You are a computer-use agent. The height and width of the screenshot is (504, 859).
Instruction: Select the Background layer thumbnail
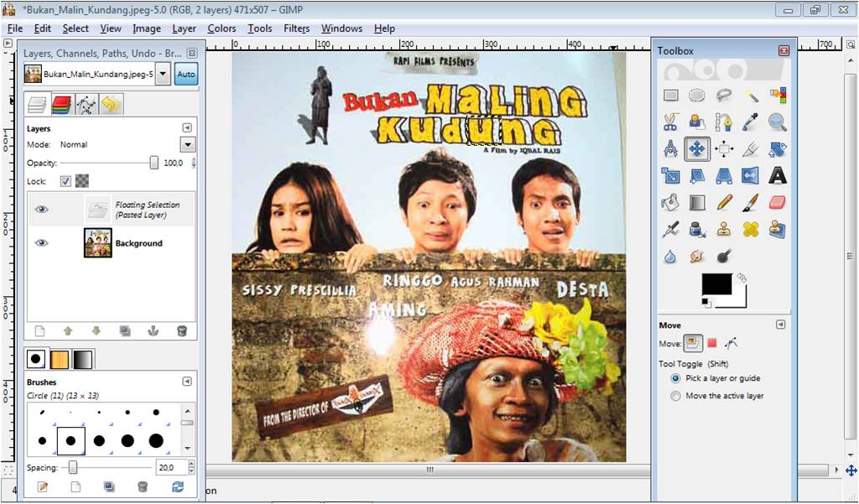(98, 242)
